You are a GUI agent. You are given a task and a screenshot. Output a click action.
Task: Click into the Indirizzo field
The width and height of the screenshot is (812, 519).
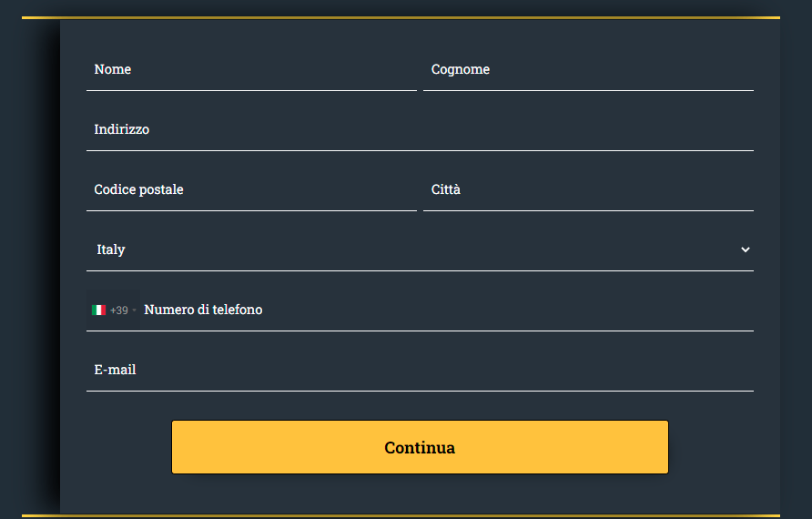pyautogui.click(x=420, y=129)
